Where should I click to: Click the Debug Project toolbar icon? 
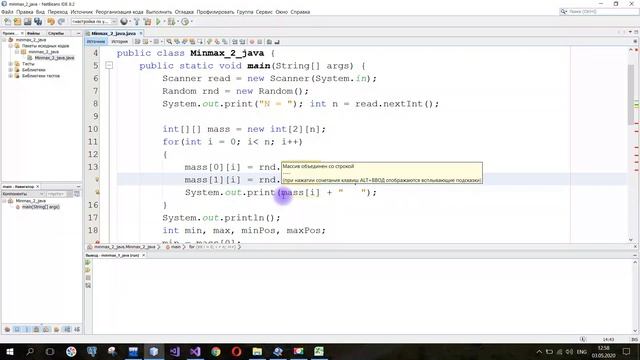pos(171,22)
